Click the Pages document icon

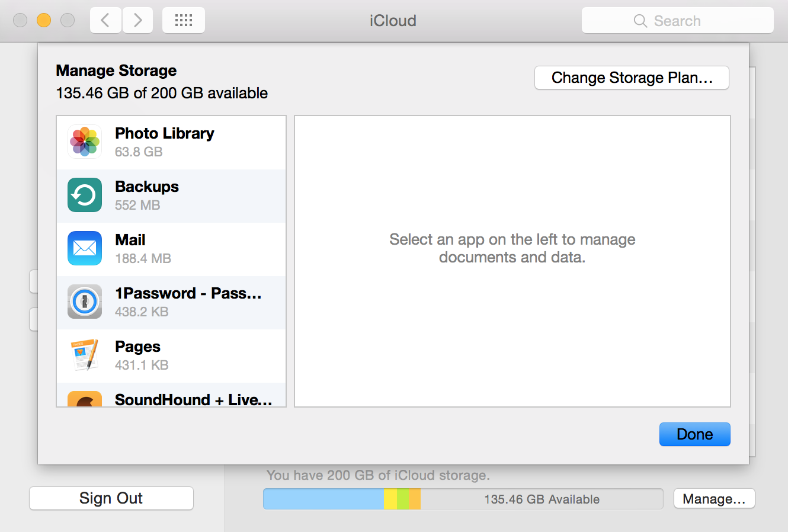click(85, 355)
